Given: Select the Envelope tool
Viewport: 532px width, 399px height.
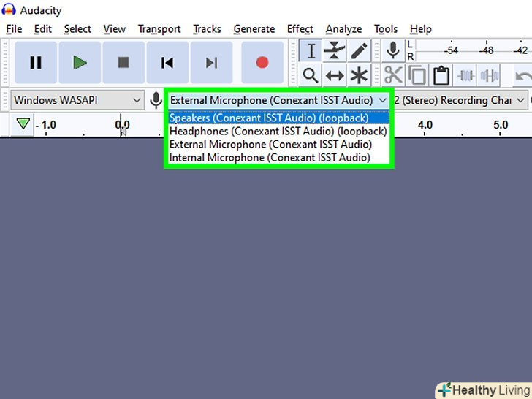Looking at the screenshot, I should pyautogui.click(x=335, y=51).
